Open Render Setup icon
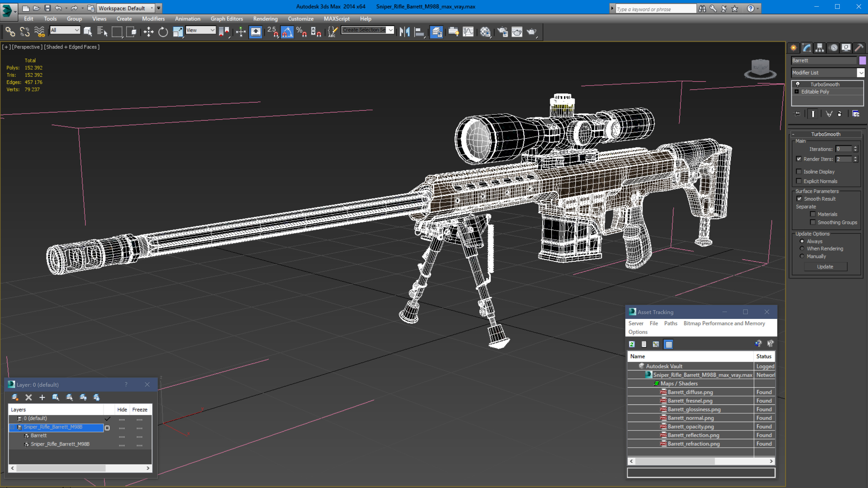Image resolution: width=868 pixels, height=488 pixels. click(x=502, y=32)
